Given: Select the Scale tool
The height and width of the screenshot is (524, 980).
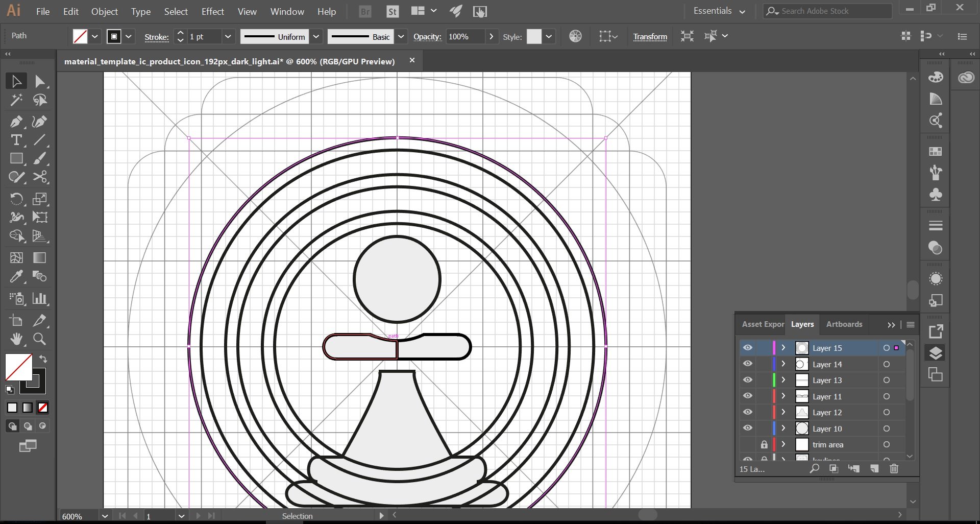Looking at the screenshot, I should coord(40,199).
